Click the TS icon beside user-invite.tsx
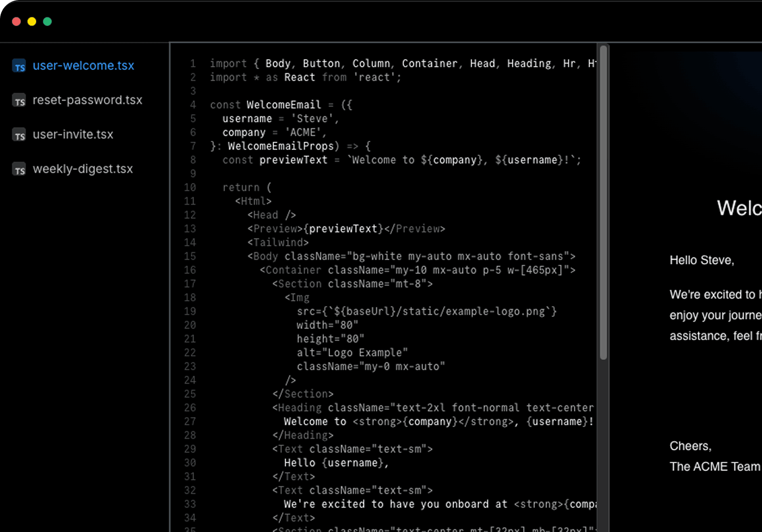 [x=19, y=135]
